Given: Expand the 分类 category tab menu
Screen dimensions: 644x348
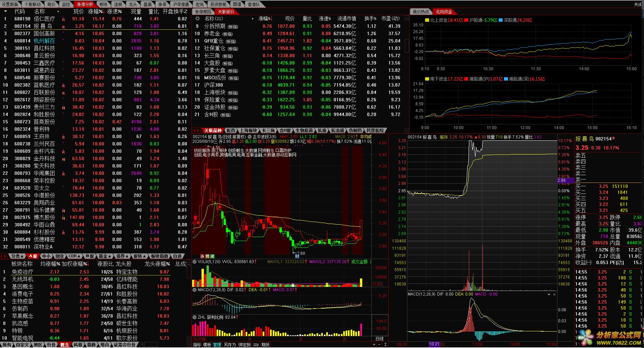Looking at the screenshot, I should pyautogui.click(x=17, y=256).
